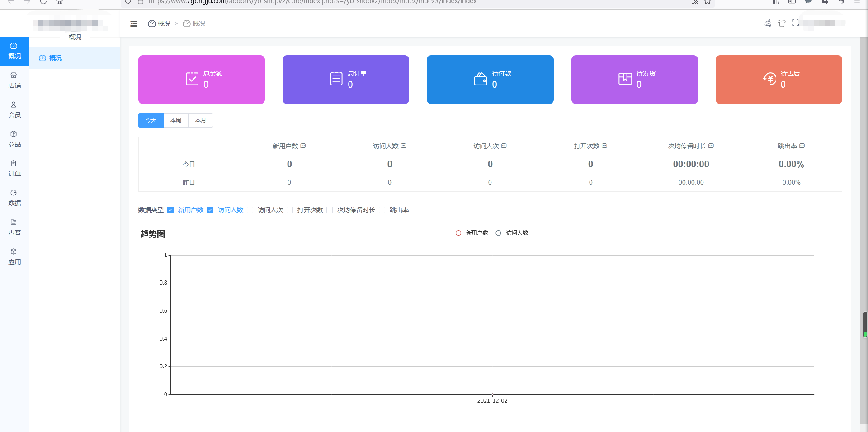Click today's 0.00% bounce rate value

(791, 164)
